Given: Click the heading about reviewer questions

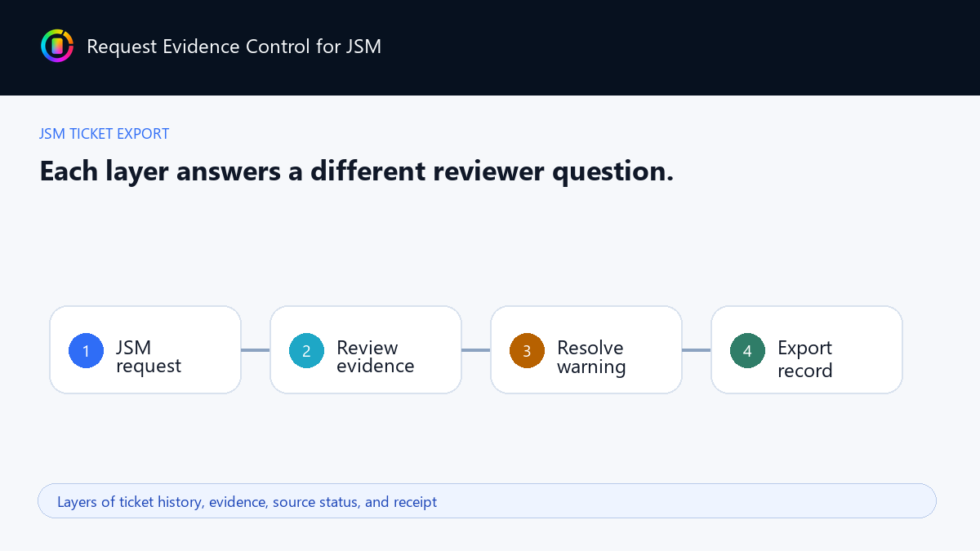Looking at the screenshot, I should (x=356, y=171).
